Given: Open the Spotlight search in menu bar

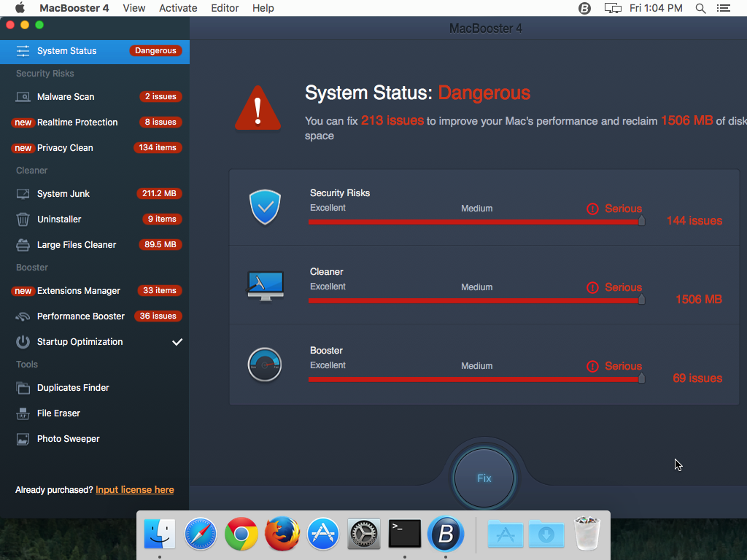Looking at the screenshot, I should point(700,8).
